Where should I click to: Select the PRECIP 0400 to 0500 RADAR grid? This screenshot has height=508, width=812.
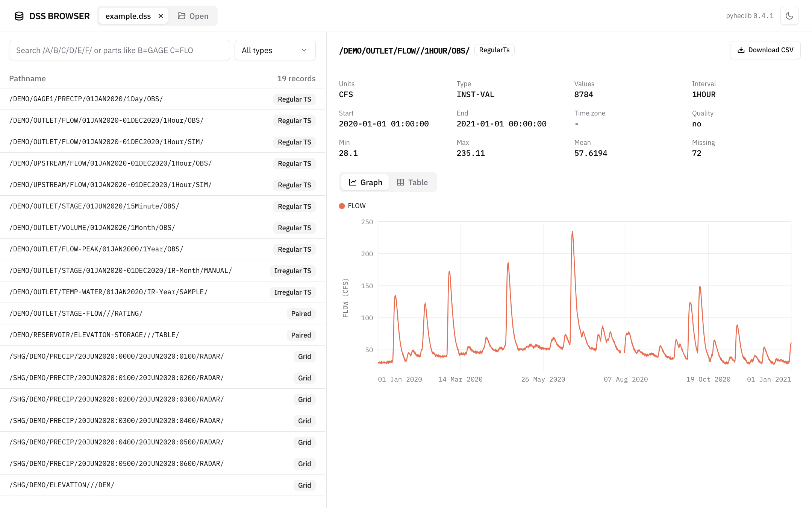click(x=162, y=442)
